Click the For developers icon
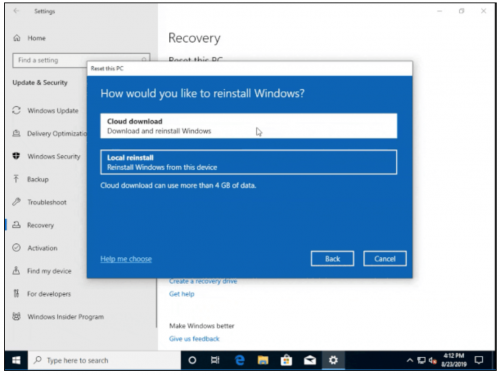This screenshot has height=375, width=500. pos(16,294)
